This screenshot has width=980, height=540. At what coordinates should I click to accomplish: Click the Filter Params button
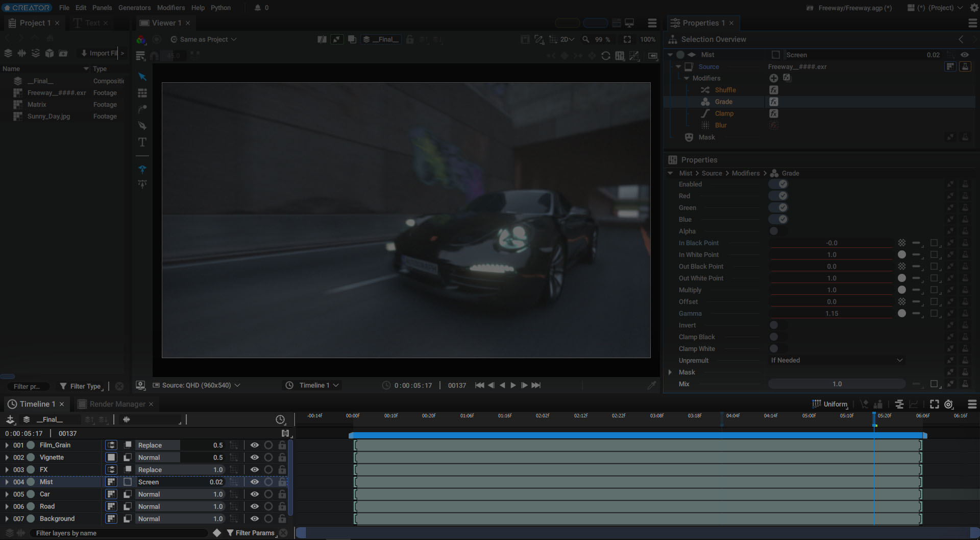point(251,533)
